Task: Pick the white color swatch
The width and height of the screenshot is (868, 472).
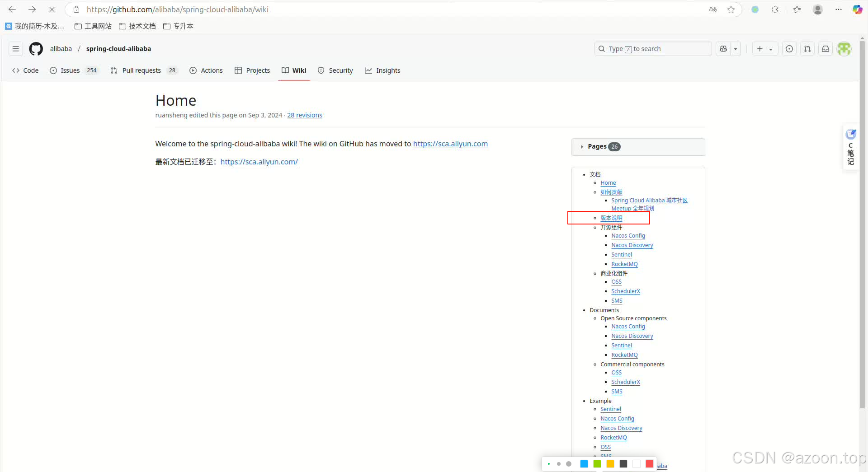Action: pos(637,464)
